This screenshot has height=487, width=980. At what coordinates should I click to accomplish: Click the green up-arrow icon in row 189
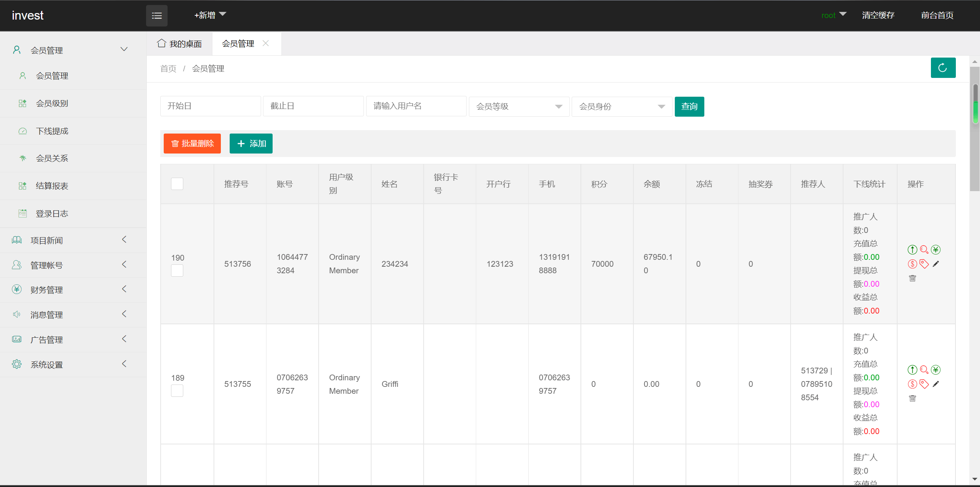point(912,370)
